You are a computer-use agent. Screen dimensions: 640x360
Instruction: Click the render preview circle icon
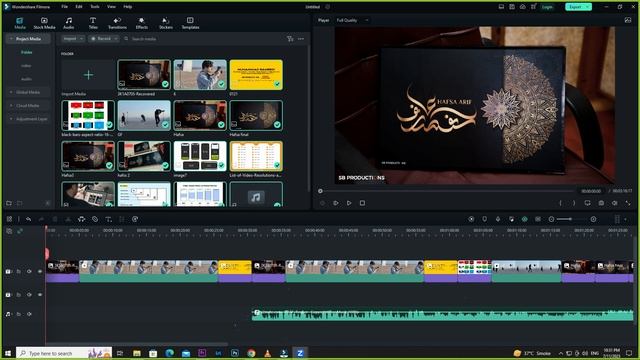pyautogui.click(x=471, y=219)
